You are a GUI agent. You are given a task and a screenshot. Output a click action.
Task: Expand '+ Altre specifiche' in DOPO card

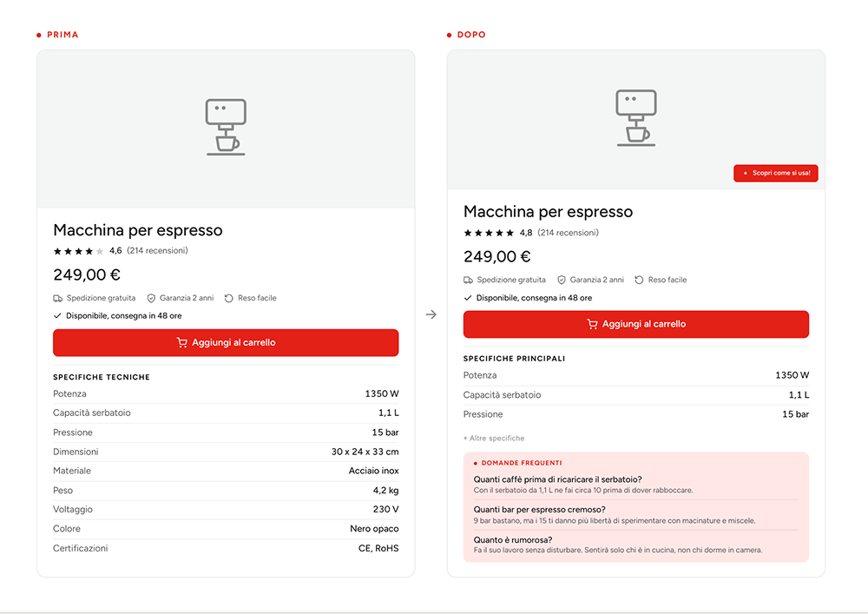tap(494, 438)
